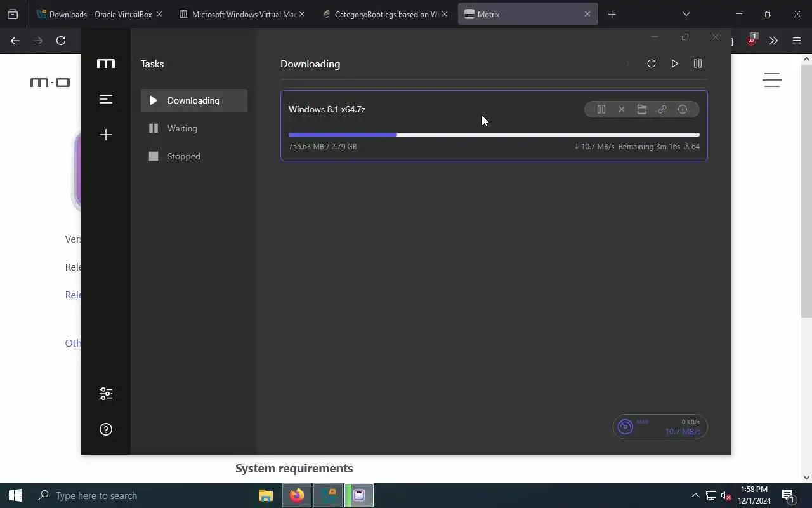
Task: Expand the list all tabs dropdown
Action: (686, 14)
